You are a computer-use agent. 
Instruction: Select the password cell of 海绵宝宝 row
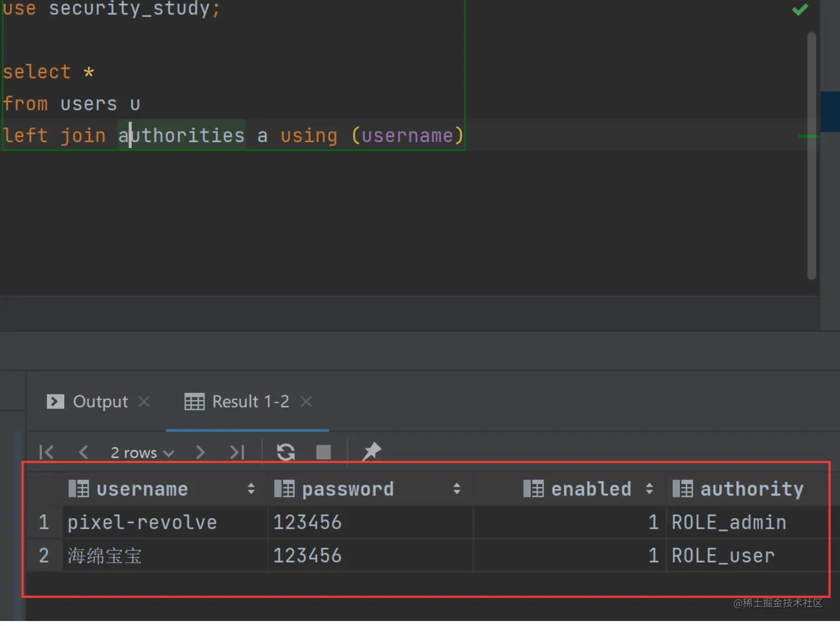click(x=371, y=555)
